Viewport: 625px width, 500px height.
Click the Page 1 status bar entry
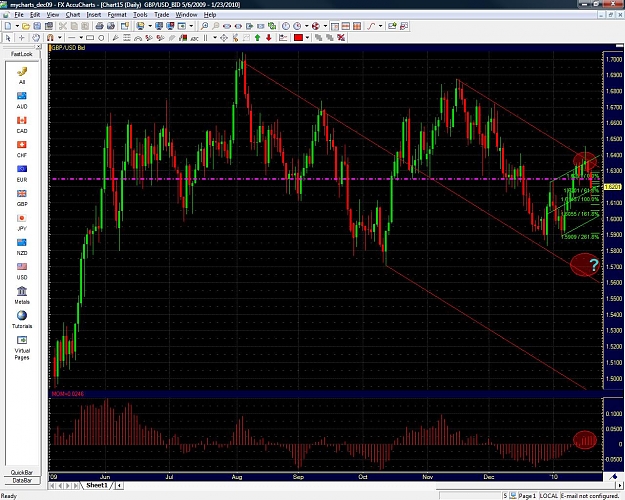pos(527,496)
